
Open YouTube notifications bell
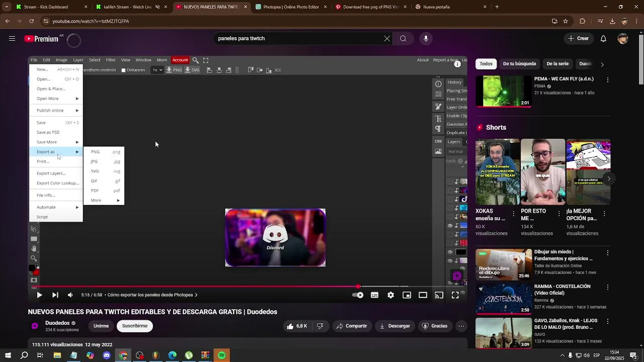pos(603,39)
